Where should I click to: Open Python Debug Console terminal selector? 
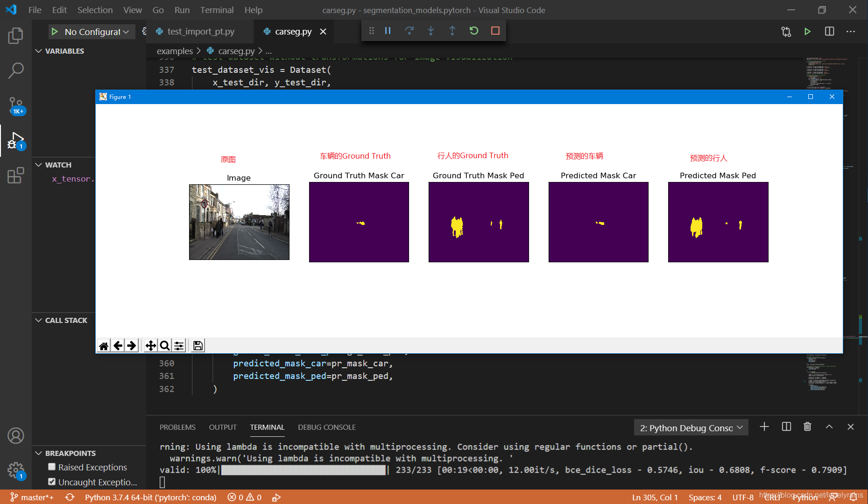coord(691,428)
